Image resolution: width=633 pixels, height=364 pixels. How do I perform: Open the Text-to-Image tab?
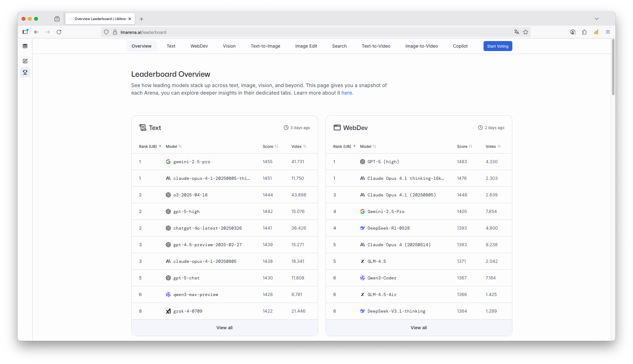coord(265,46)
